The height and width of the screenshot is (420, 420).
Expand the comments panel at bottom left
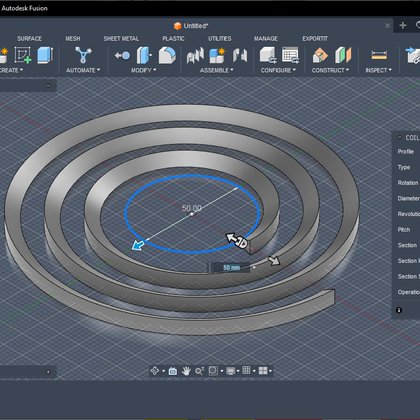[48, 372]
